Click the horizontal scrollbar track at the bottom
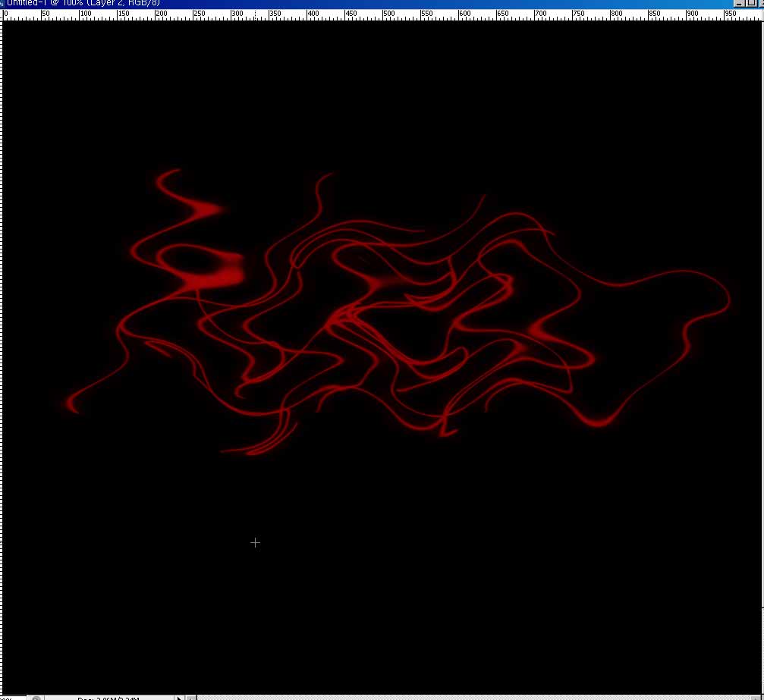764x700 pixels. point(475,698)
